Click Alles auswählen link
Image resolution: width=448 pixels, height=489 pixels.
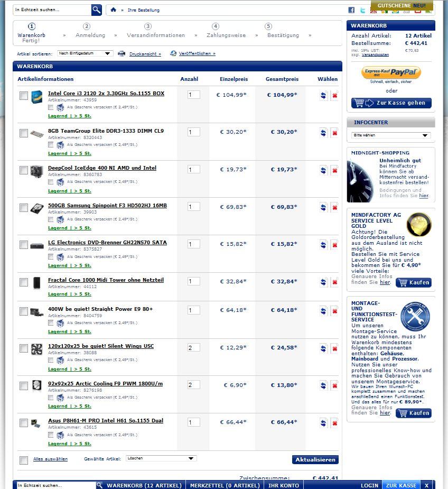[50, 459]
